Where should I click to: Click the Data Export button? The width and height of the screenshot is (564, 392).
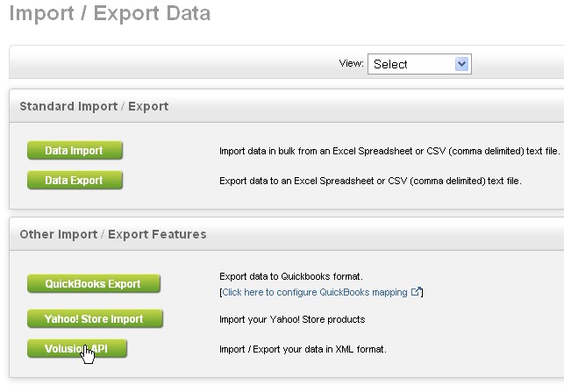[75, 180]
